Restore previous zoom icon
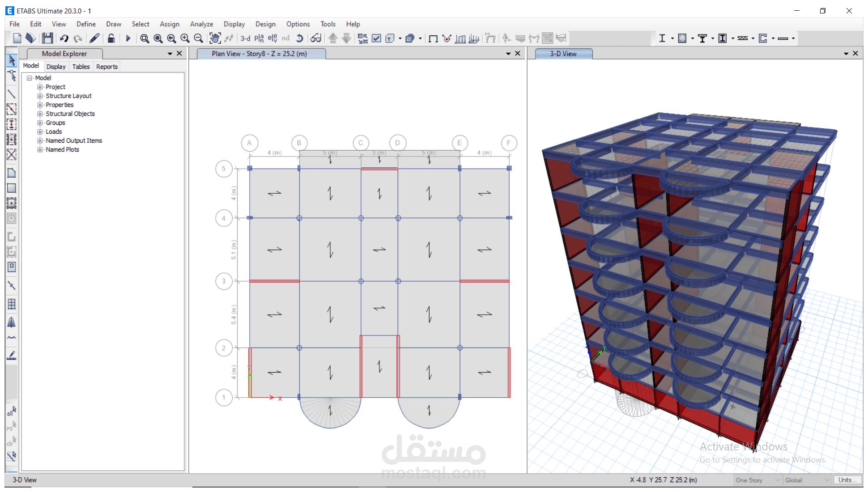This screenshot has width=868, height=492. 171,38
